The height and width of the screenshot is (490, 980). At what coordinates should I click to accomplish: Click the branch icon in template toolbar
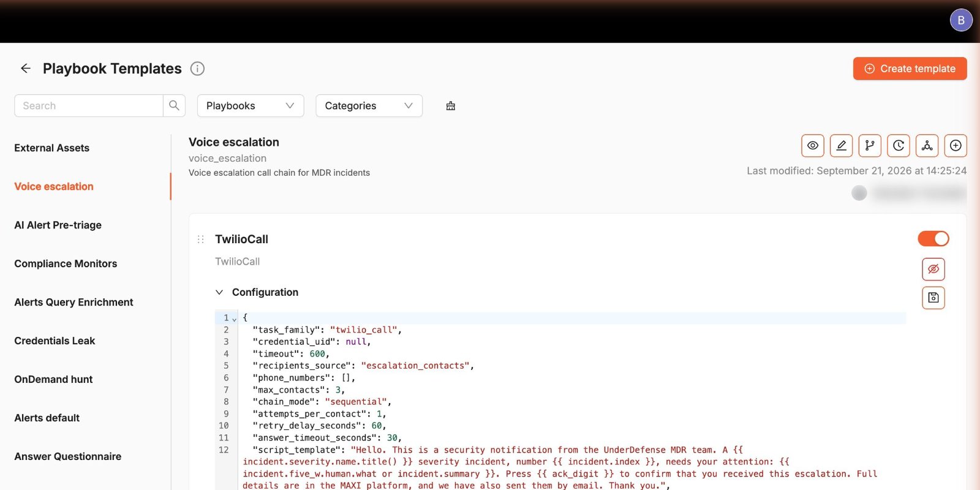click(870, 146)
